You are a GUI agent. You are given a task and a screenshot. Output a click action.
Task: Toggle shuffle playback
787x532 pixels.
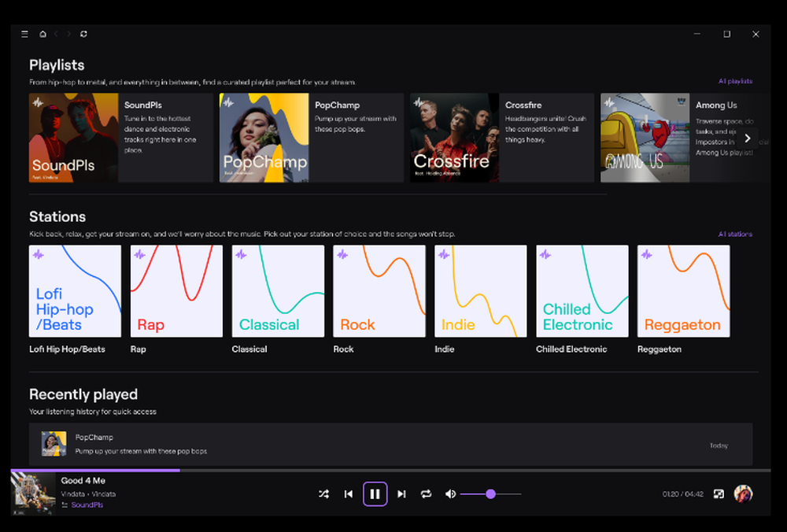323,493
